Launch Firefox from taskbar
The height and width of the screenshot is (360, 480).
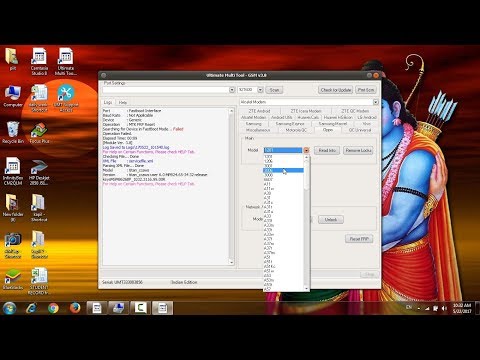tap(75, 308)
